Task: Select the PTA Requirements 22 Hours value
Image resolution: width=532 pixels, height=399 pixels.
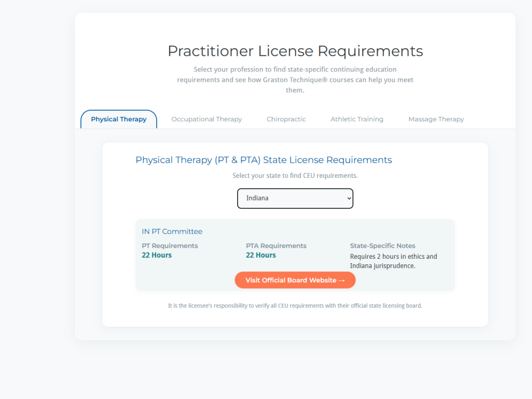Action: [x=260, y=255]
